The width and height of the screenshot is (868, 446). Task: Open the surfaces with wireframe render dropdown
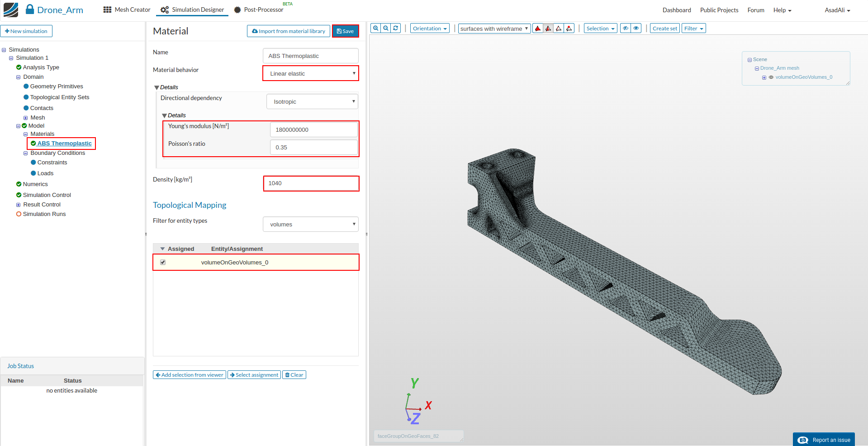click(x=494, y=29)
